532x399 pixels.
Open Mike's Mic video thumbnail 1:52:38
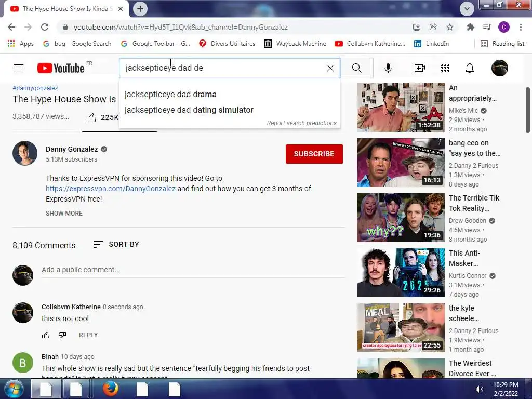coord(401,108)
